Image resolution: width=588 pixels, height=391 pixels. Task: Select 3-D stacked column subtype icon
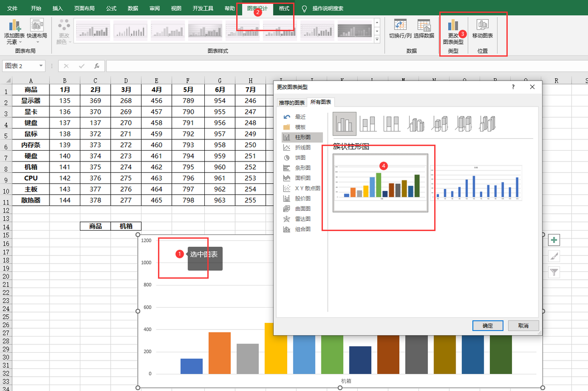(x=440, y=124)
